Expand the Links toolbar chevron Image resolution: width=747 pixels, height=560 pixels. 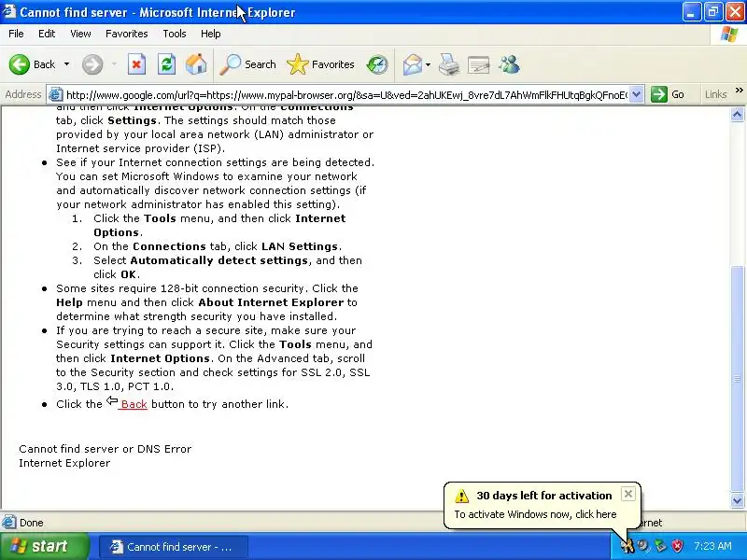coord(739,91)
